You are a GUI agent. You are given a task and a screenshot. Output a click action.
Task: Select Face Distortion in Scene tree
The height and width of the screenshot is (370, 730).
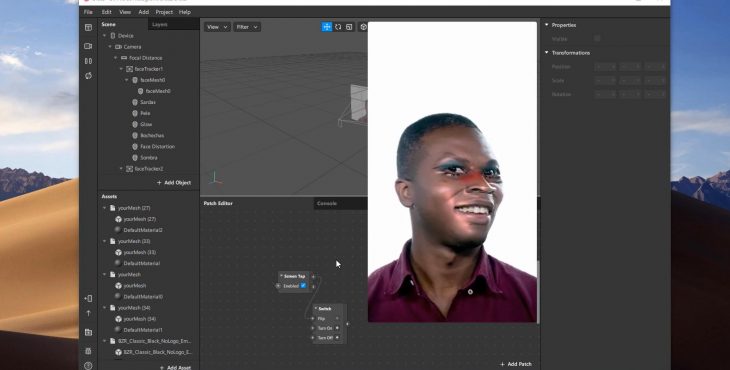157,147
